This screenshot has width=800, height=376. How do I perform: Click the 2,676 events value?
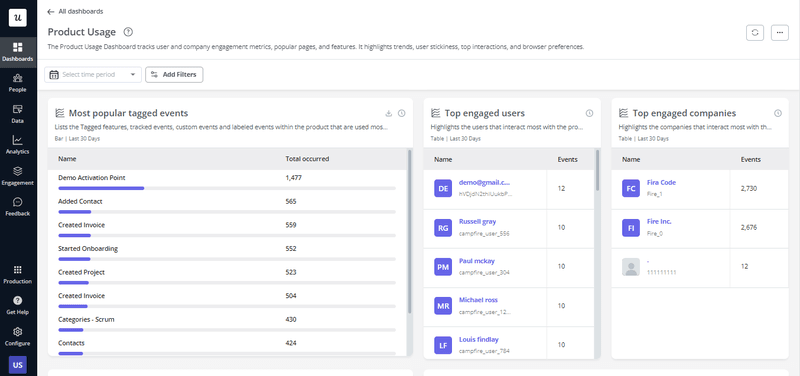[749, 228]
